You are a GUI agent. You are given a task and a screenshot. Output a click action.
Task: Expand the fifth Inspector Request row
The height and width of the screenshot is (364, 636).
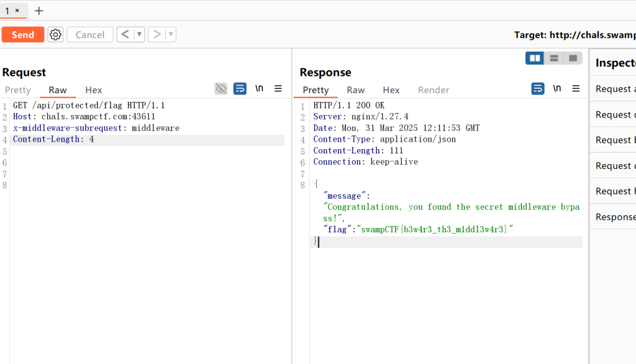point(613,191)
